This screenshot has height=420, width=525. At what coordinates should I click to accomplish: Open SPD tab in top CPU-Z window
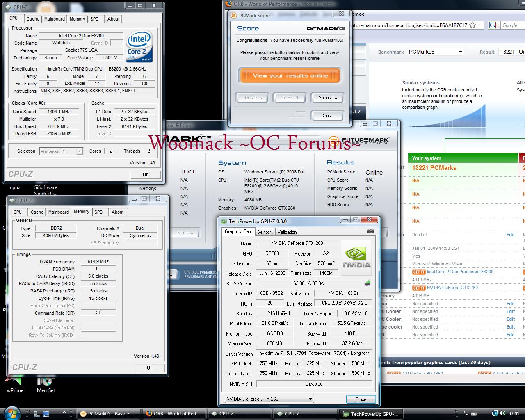[x=94, y=19]
